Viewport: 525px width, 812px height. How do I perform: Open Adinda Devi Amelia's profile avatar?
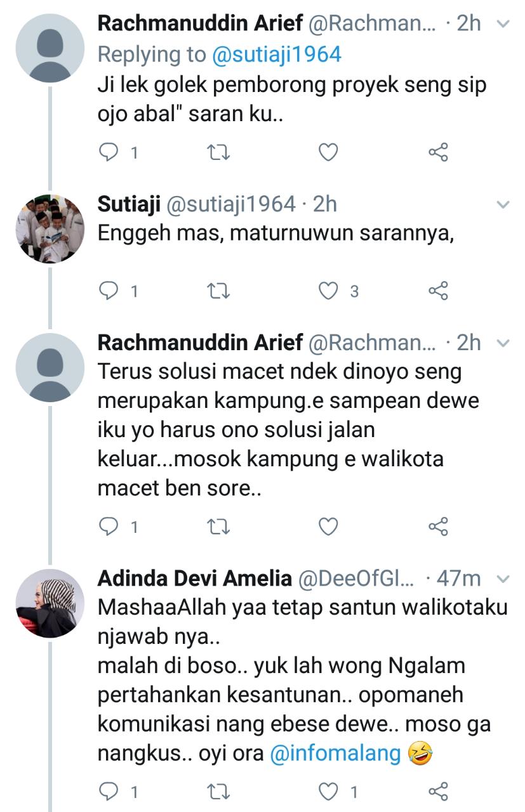click(x=50, y=603)
